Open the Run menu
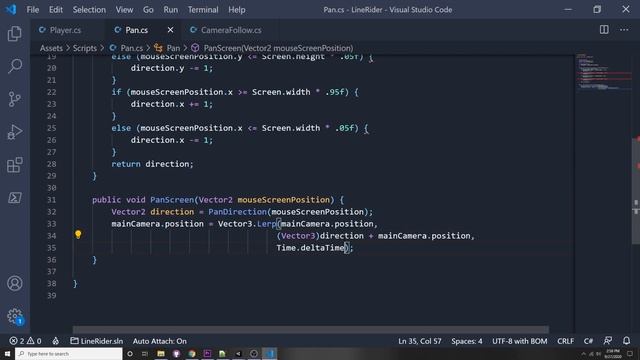Image resolution: width=640 pixels, height=360 pixels. pos(171,9)
